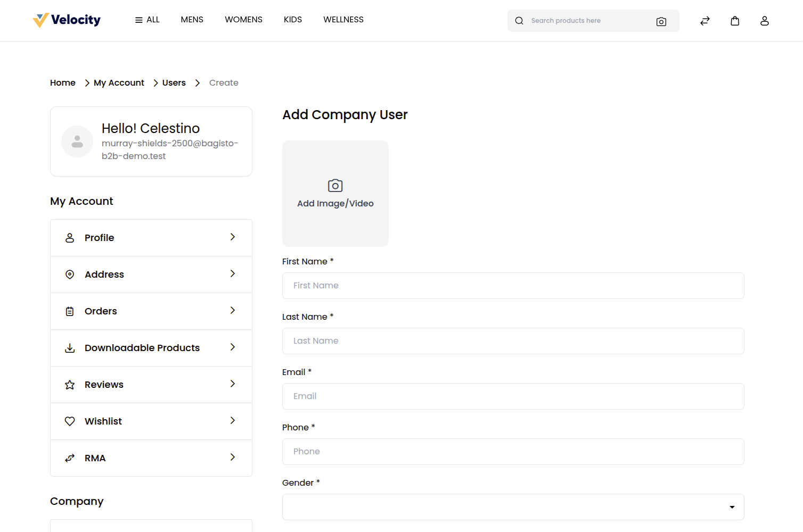Image resolution: width=803 pixels, height=532 pixels.
Task: Go to My Account breadcrumb link
Action: point(119,83)
